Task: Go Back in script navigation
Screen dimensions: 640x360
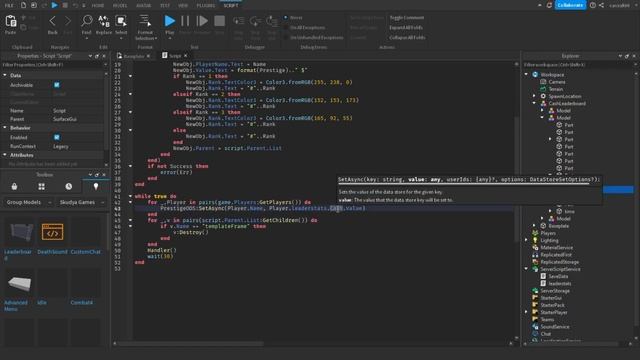Action: [x=53, y=21]
